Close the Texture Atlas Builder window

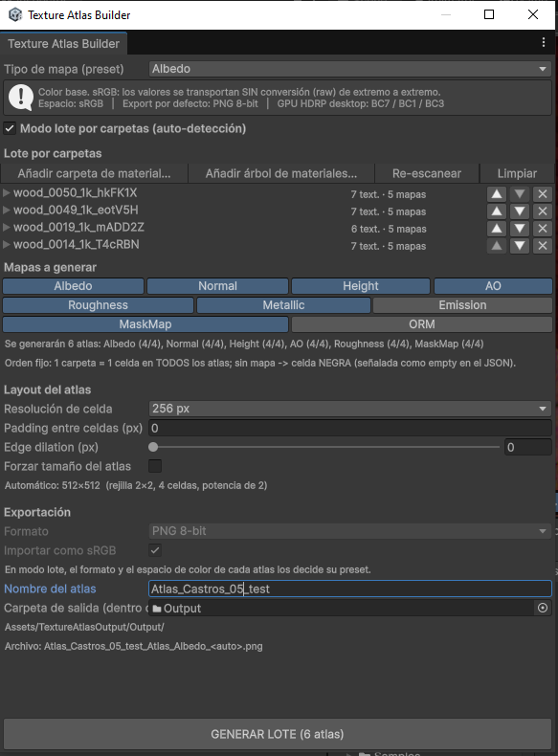coord(533,14)
